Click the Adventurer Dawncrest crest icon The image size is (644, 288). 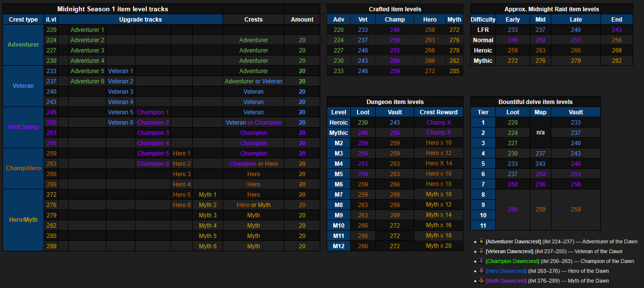(x=482, y=241)
